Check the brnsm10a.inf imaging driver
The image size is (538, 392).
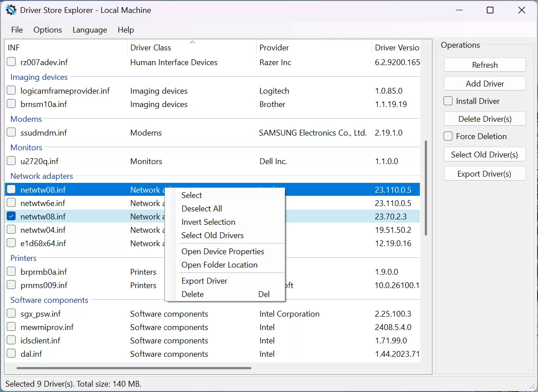[11, 104]
